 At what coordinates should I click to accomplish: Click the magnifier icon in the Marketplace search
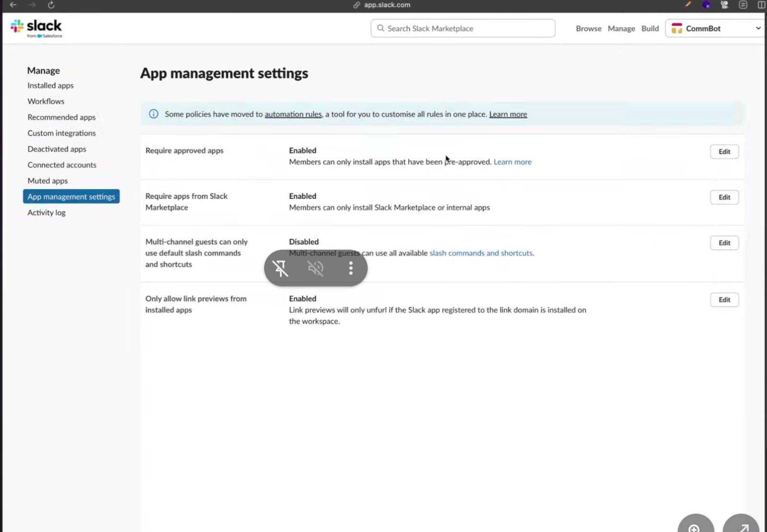tap(381, 28)
